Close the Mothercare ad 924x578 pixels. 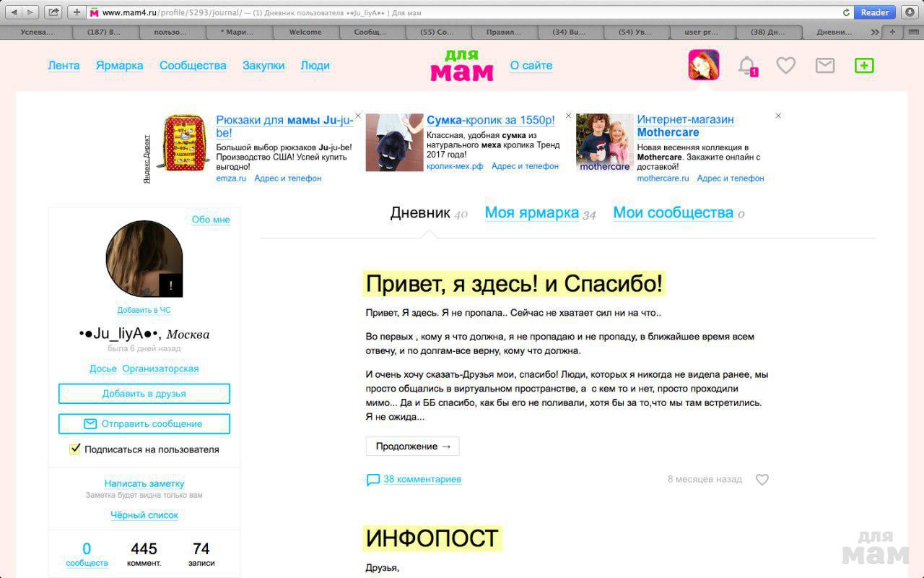point(778,116)
